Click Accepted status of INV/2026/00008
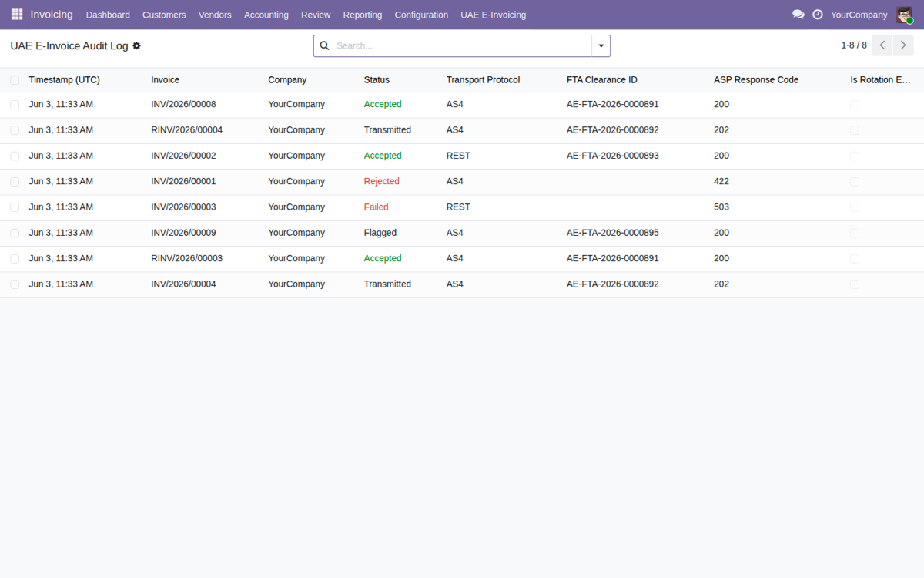This screenshot has height=578, width=924. pyautogui.click(x=383, y=105)
